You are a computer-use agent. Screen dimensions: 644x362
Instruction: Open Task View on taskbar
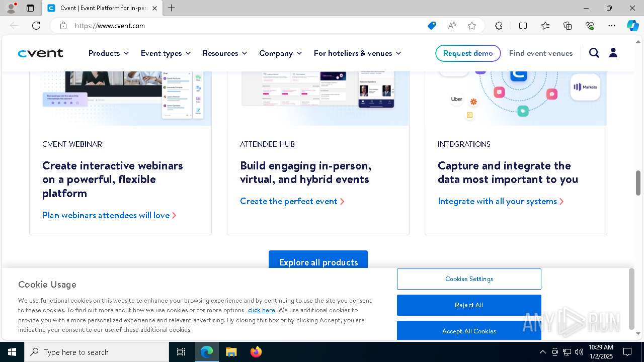coord(181,352)
